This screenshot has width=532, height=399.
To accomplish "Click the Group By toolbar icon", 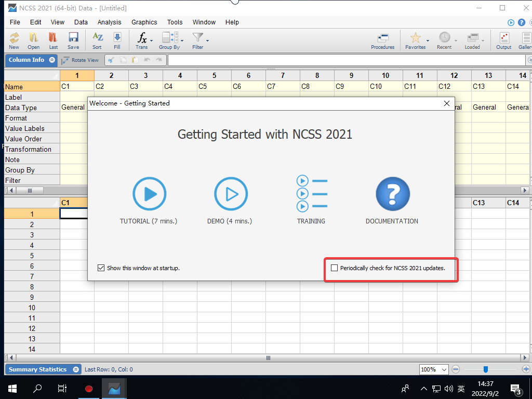I will 169,41.
